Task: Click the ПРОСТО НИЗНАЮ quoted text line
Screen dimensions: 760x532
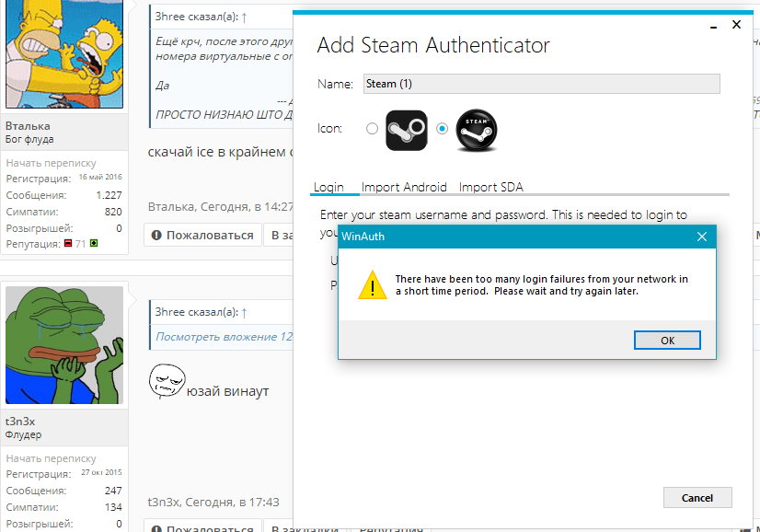Action: (x=224, y=115)
